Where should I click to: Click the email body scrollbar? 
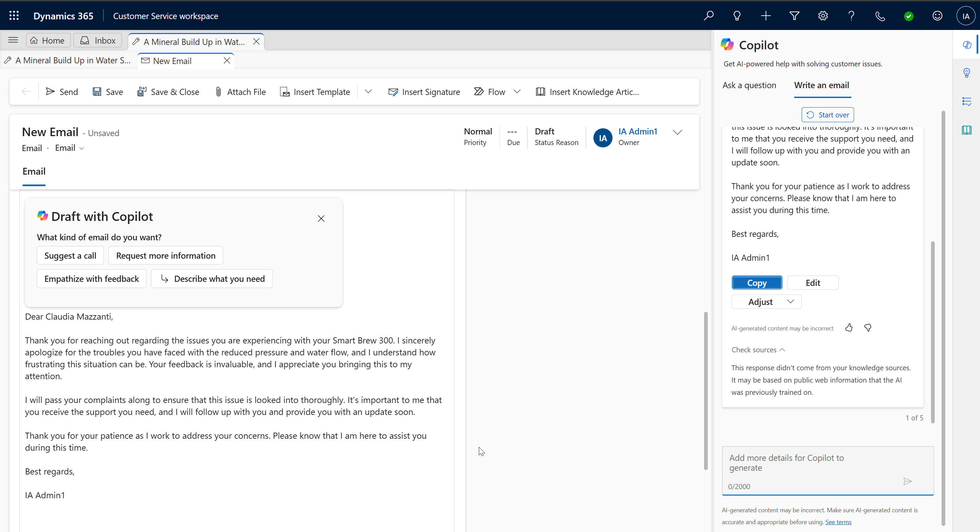(705, 391)
